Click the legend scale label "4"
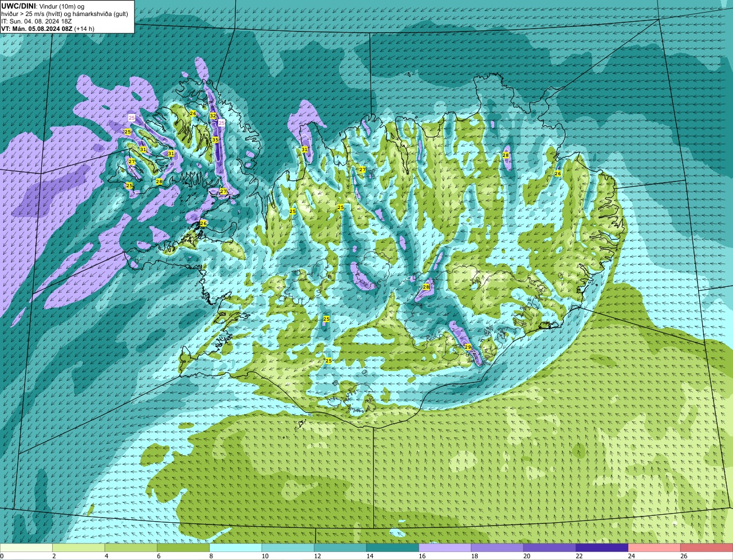 pyautogui.click(x=107, y=555)
